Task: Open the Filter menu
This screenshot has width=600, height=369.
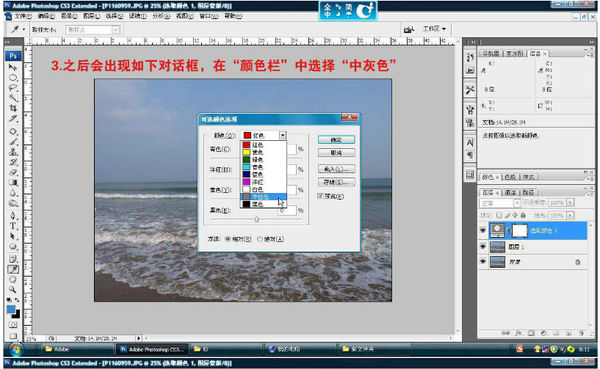Action: pos(137,16)
